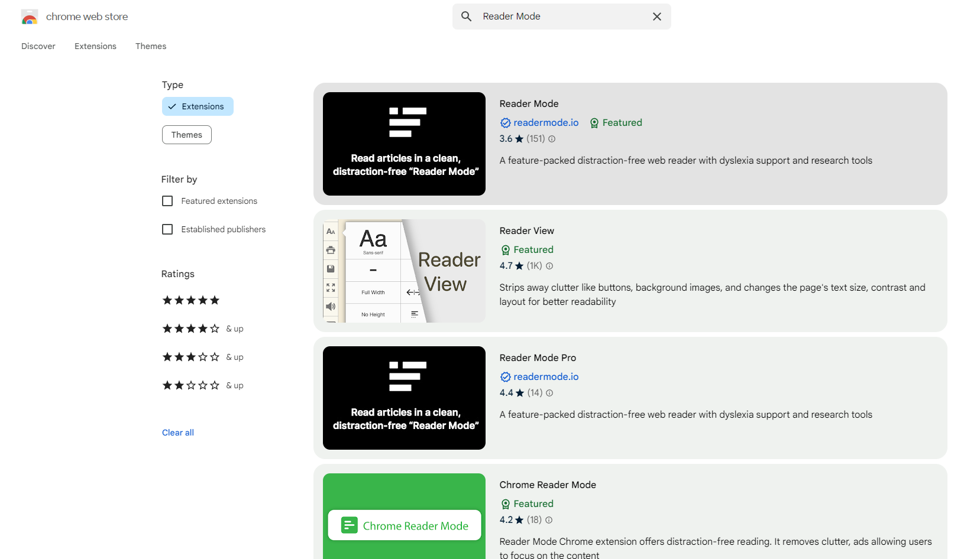Click the Reader View description text
980x559 pixels.
point(713,294)
